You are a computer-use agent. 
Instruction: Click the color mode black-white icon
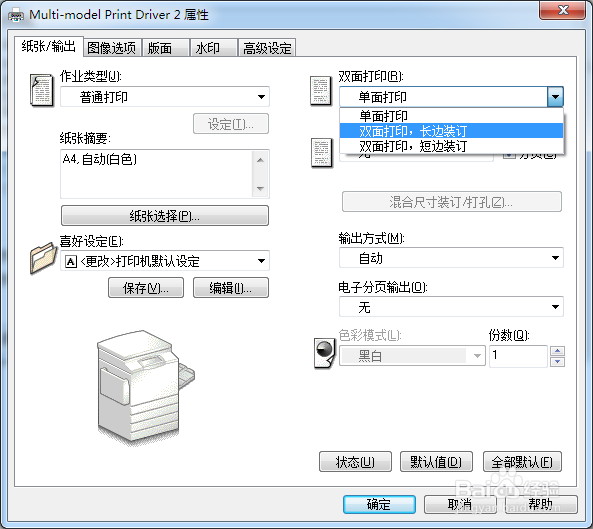pos(324,353)
